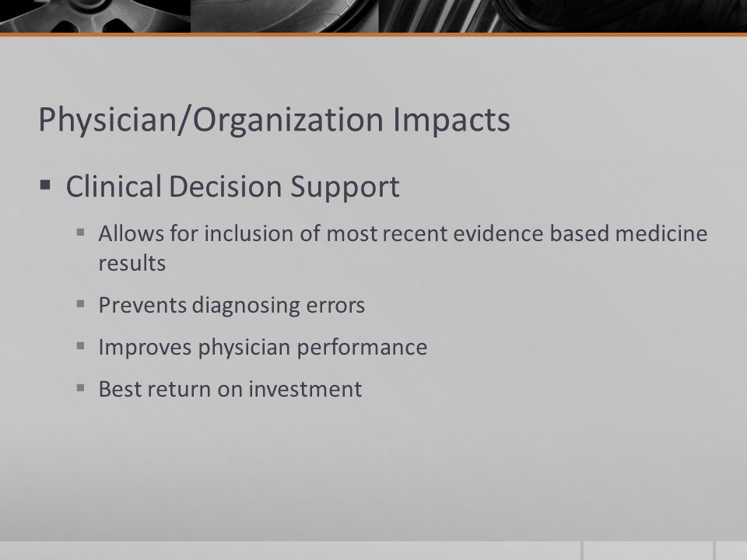Click the wide left segment of bottom bar
Image resolution: width=747 pixels, height=560 pixels.
pos(290,551)
